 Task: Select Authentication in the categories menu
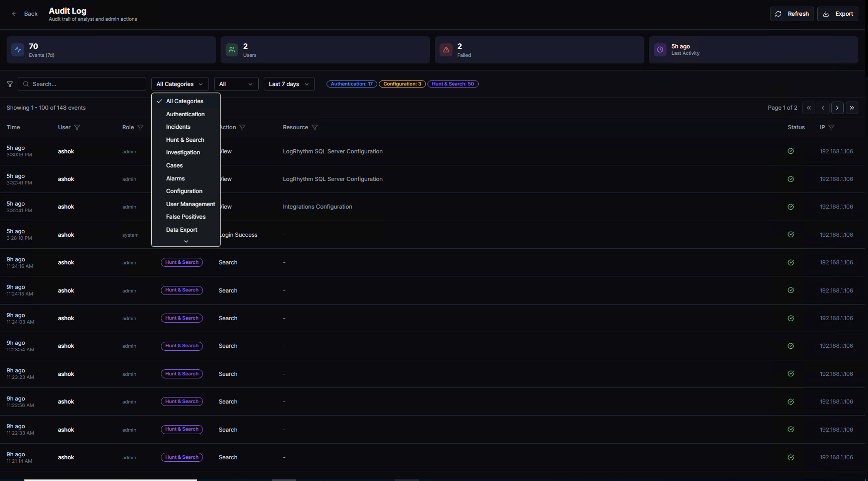point(185,114)
